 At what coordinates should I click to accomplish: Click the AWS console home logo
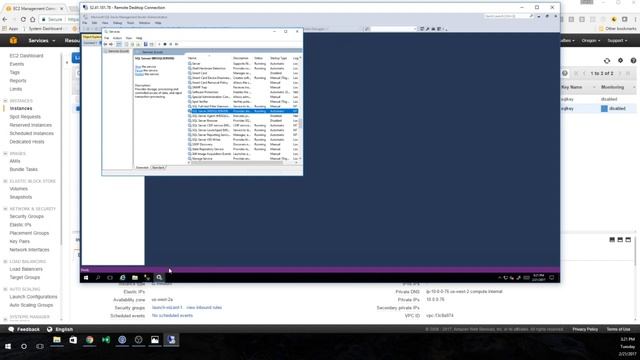click(x=13, y=40)
